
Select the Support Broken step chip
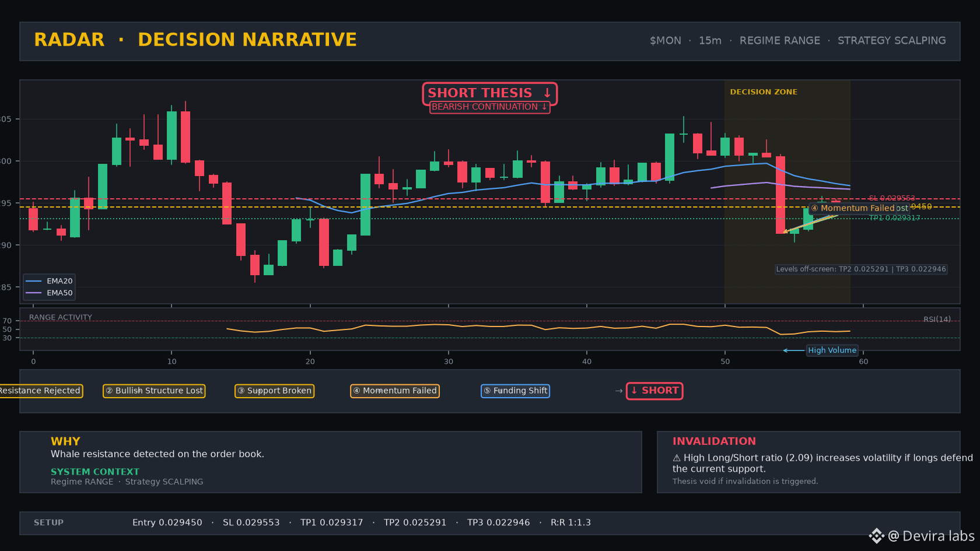point(274,391)
